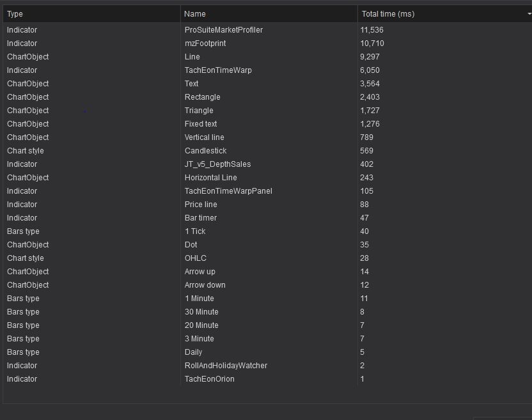
Task: Select the mzFootprint row
Action: pos(205,43)
